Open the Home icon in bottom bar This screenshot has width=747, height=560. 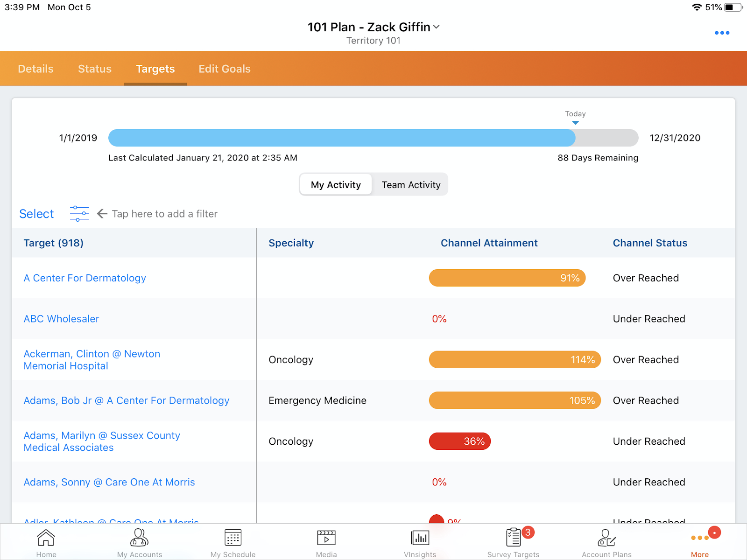point(46,542)
